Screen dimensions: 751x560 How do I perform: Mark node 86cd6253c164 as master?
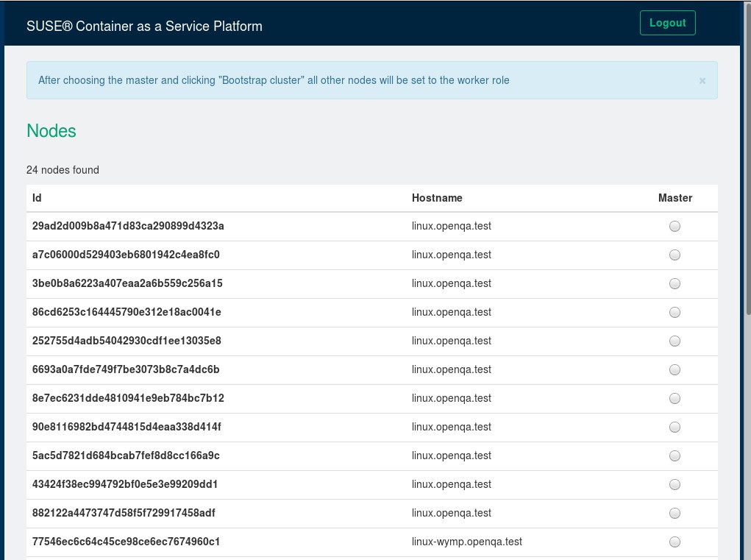(x=675, y=312)
